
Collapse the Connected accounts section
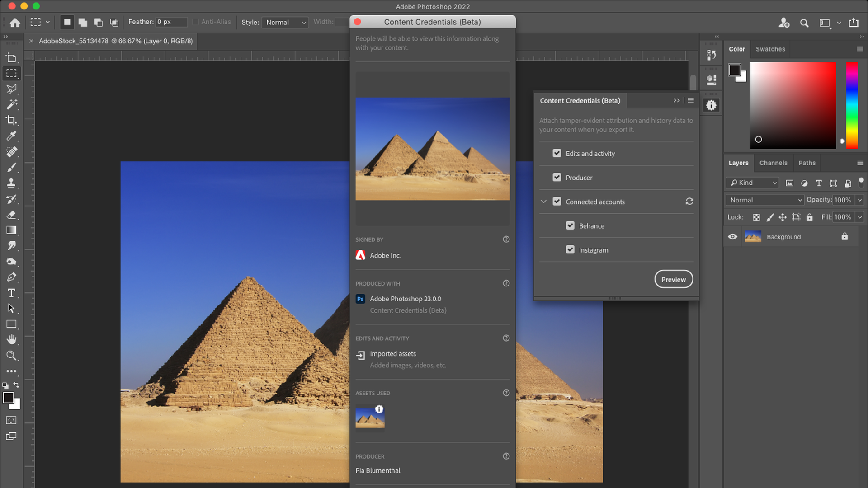coord(543,201)
